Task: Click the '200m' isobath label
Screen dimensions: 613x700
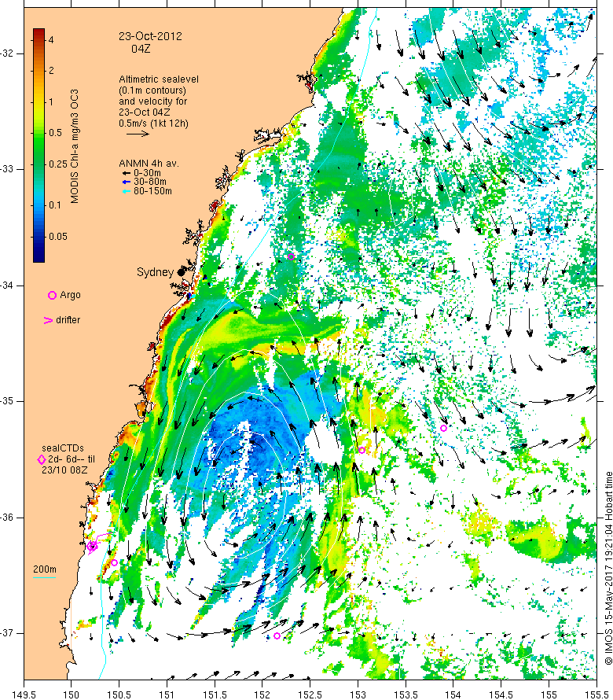Action: pos(45,569)
